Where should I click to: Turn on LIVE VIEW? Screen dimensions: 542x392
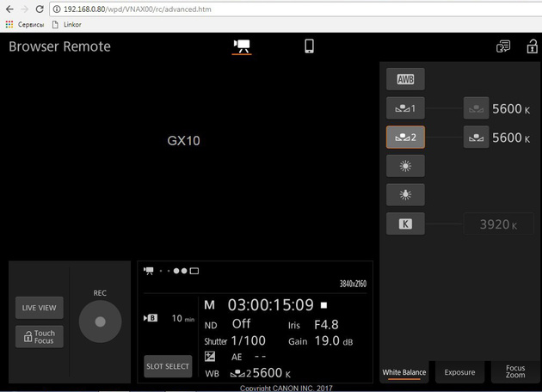tap(39, 308)
